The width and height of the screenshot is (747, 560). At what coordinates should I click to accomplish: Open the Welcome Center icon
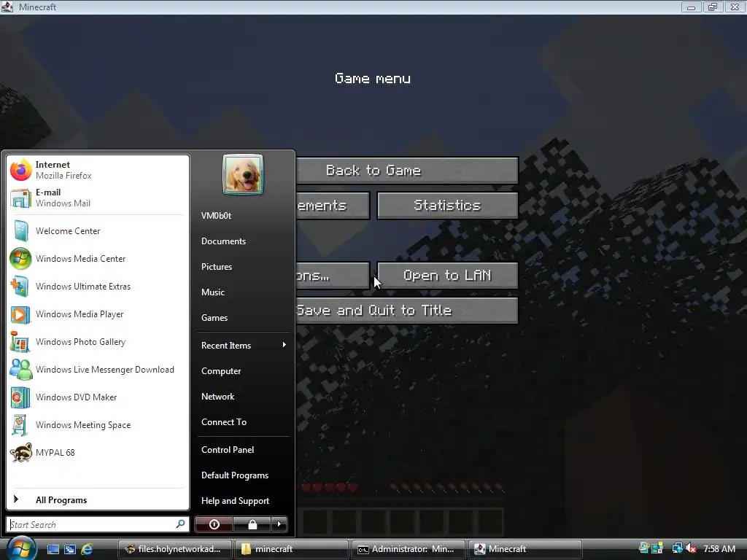pos(20,231)
